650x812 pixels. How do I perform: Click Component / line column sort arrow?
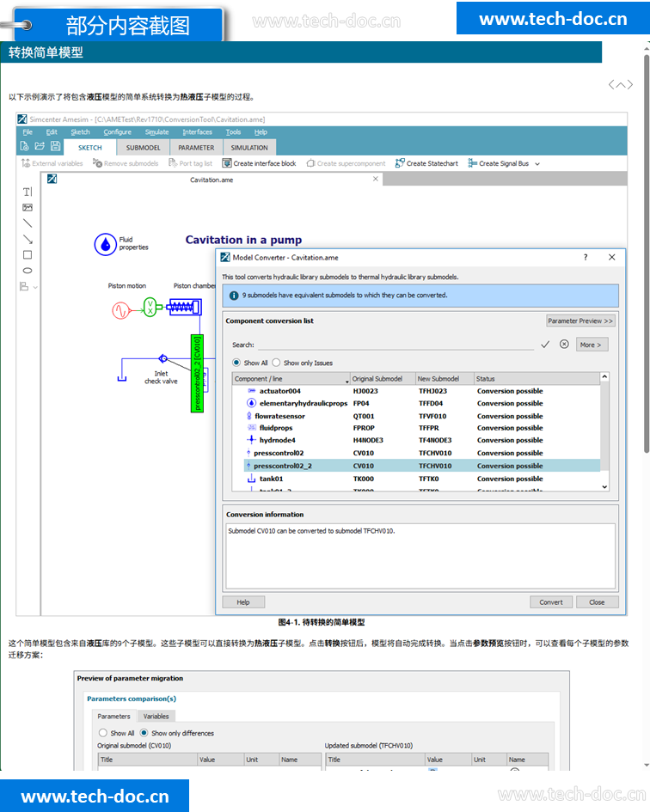(346, 382)
